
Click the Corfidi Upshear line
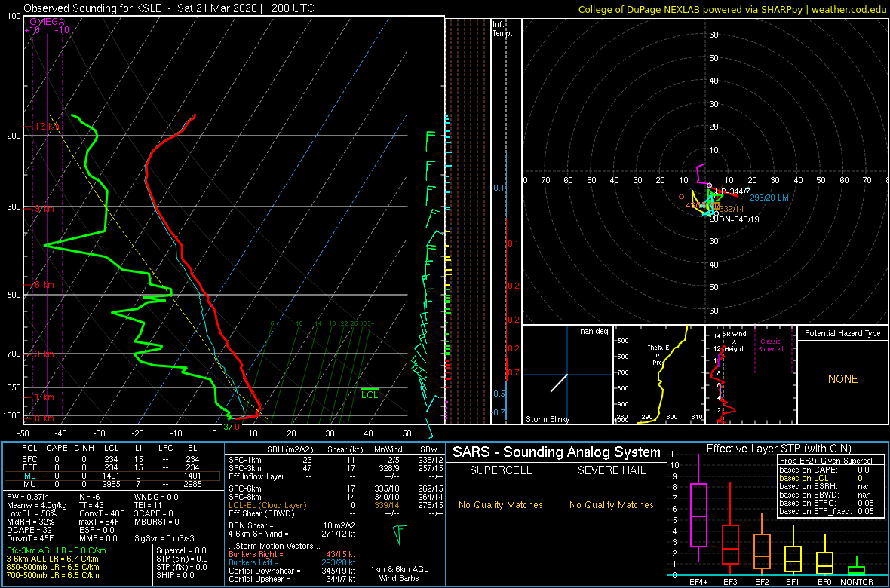(292, 579)
